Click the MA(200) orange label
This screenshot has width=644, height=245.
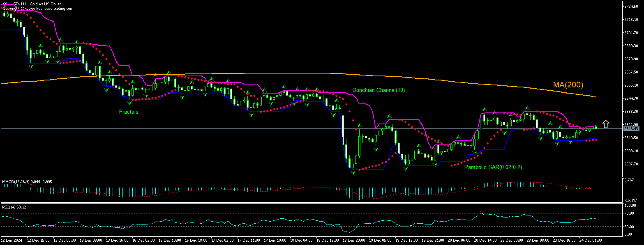tap(568, 85)
